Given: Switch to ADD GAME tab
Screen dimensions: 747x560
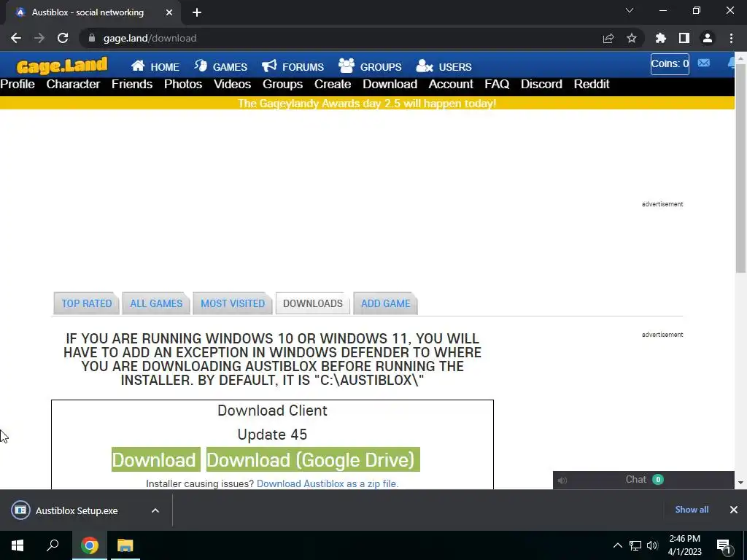Looking at the screenshot, I should (x=385, y=303).
